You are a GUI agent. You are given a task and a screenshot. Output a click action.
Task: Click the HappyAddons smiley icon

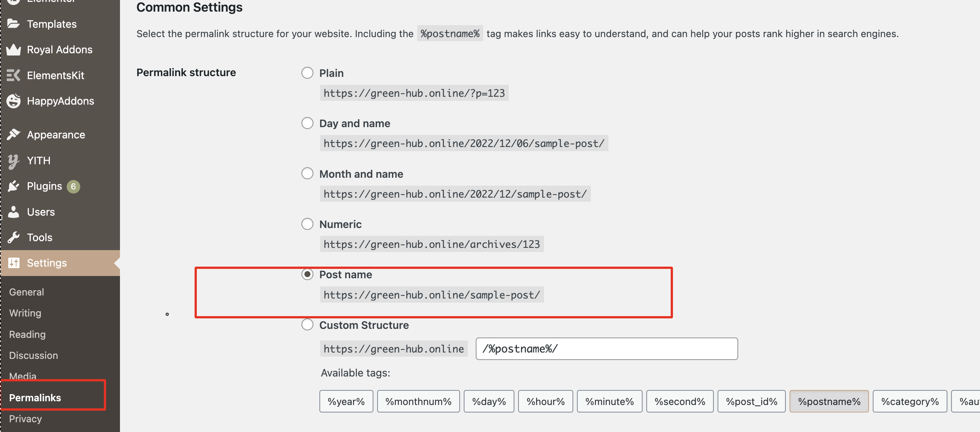tap(13, 101)
